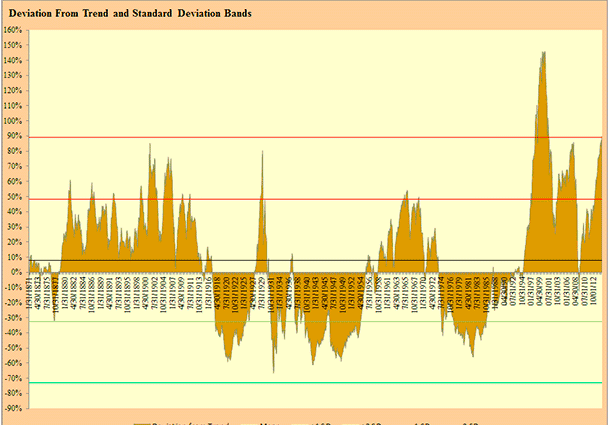The width and height of the screenshot is (610, 425).
Task: Click the lower red band line near 50%
Action: pos(316,200)
